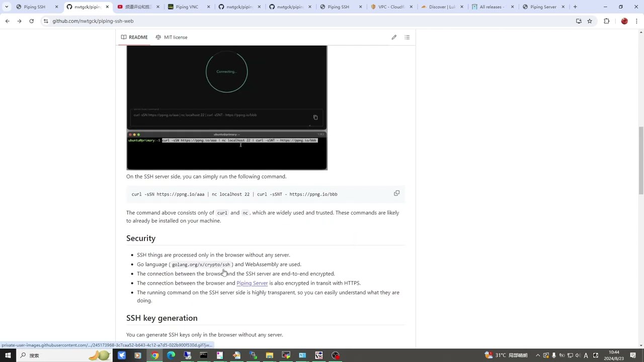Open the weather widget showing 31°C
Image resolution: width=644 pixels, height=362 pixels.
coord(506,355)
